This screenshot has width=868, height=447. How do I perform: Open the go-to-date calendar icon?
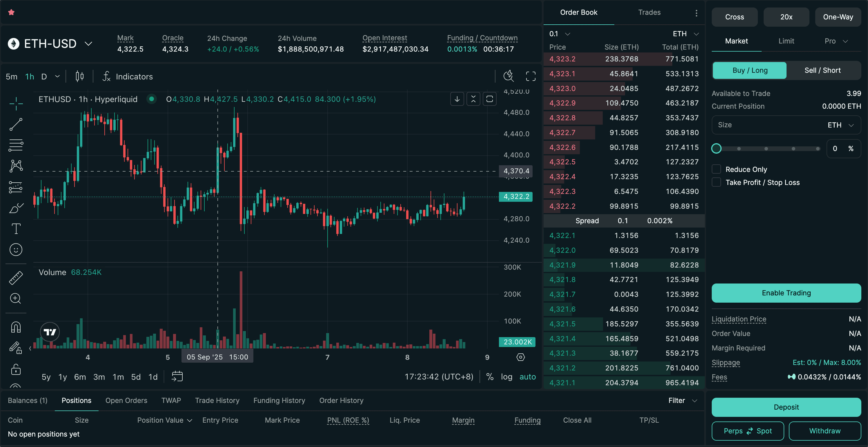(x=177, y=376)
